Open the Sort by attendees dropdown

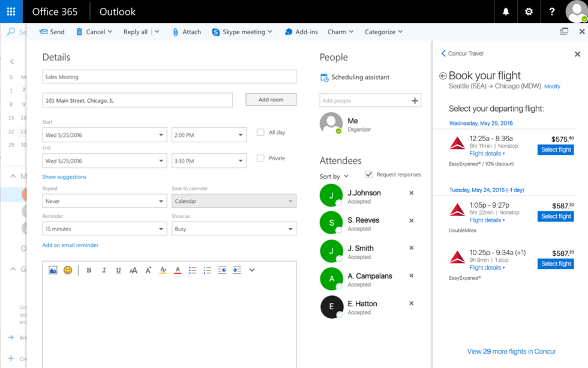tap(334, 176)
